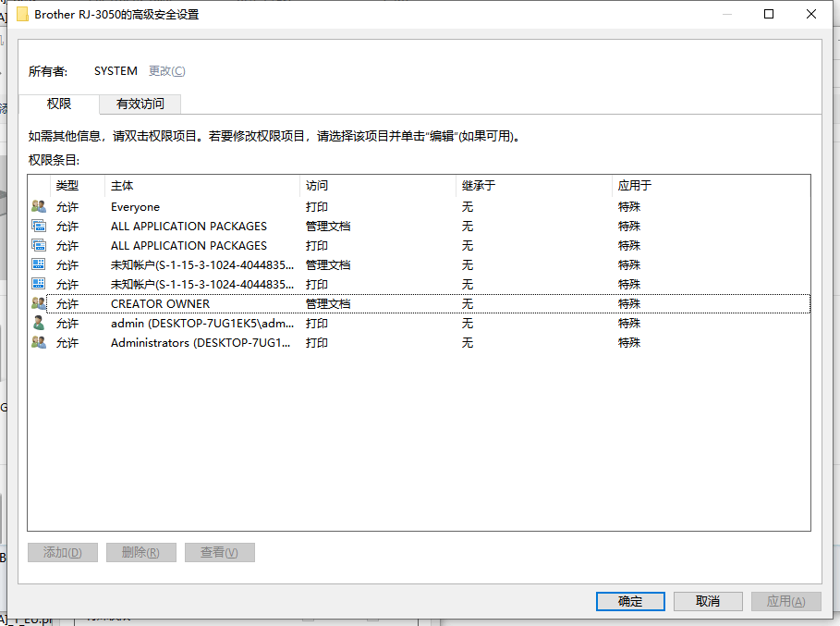This screenshot has width=840, height=626.
Task: Click the 取消 button
Action: (x=708, y=601)
